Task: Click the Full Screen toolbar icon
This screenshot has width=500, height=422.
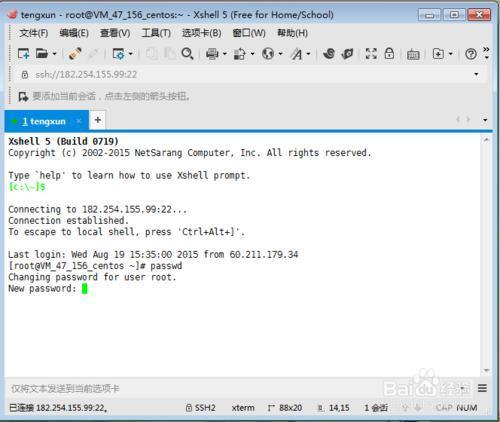Action: tap(371, 53)
